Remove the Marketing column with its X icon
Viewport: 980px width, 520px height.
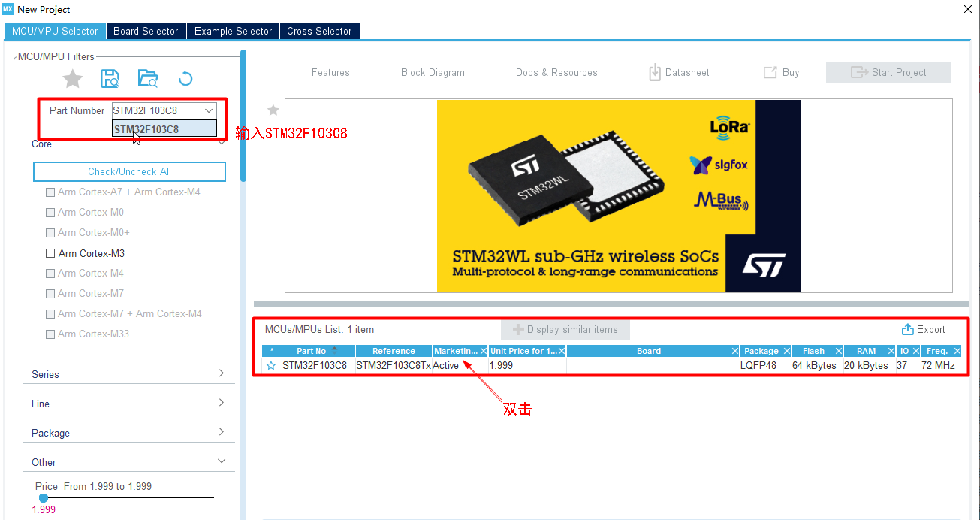[484, 351]
